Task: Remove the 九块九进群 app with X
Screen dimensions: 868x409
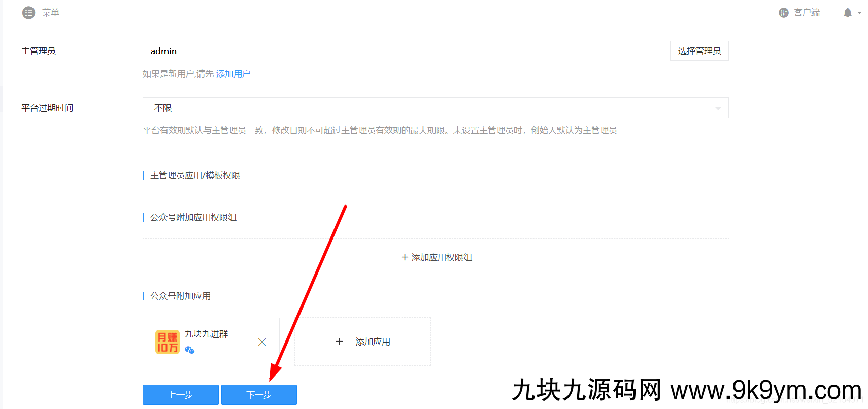Action: point(262,342)
